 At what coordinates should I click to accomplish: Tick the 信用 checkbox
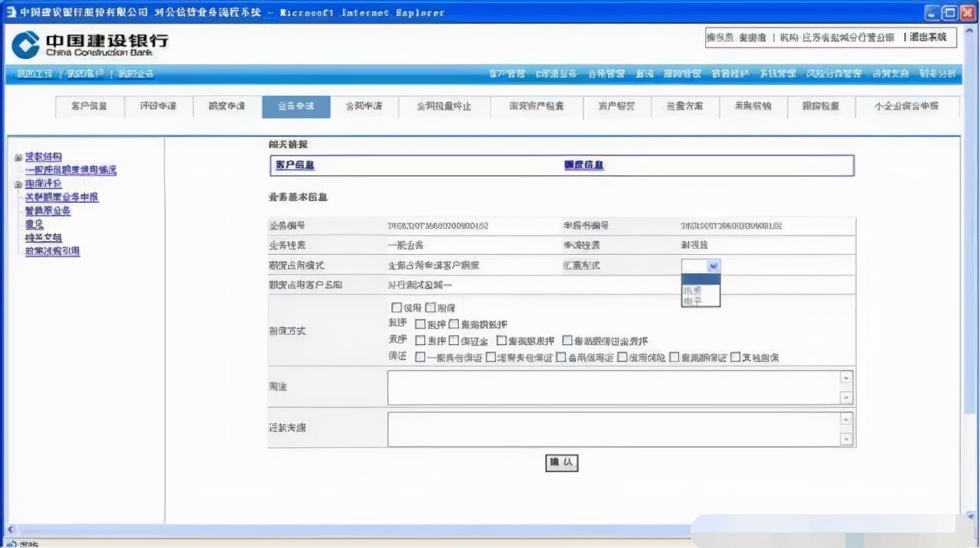pos(397,308)
